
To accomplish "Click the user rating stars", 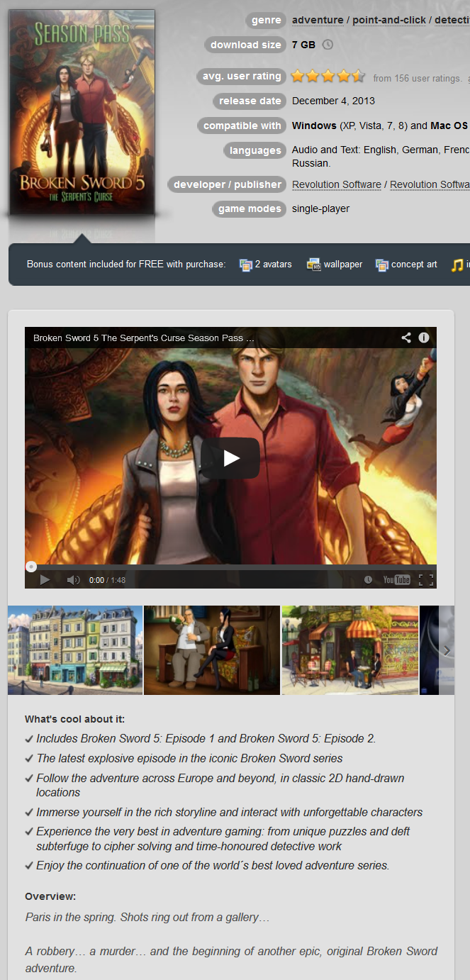I will 328,76.
